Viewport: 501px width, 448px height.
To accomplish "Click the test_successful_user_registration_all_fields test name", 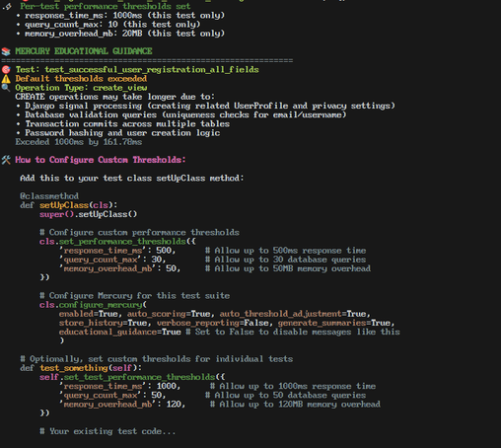I will [152, 70].
